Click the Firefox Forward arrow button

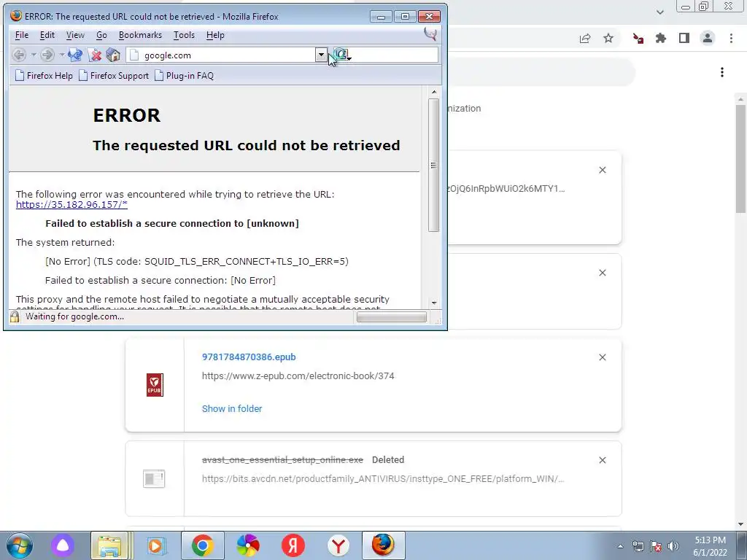(47, 55)
